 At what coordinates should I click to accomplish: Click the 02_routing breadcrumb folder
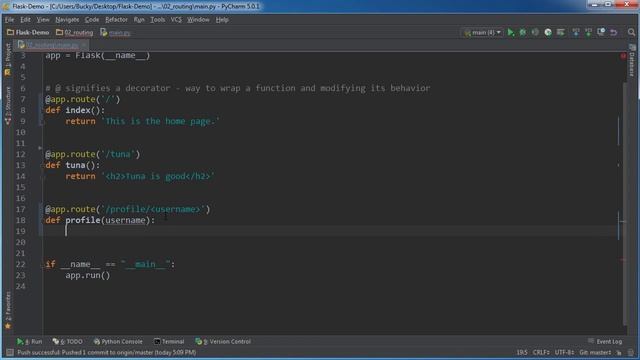pos(75,32)
